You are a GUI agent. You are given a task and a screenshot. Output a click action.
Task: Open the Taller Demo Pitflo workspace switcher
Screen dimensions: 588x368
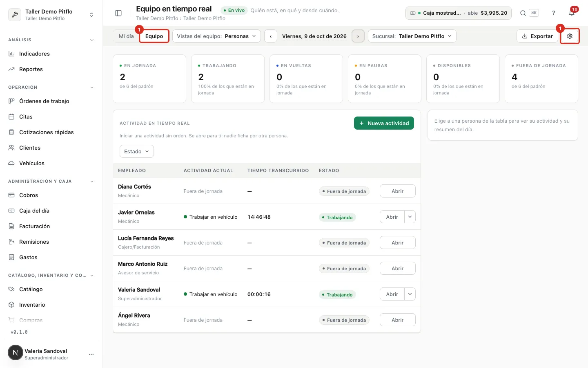(x=51, y=15)
